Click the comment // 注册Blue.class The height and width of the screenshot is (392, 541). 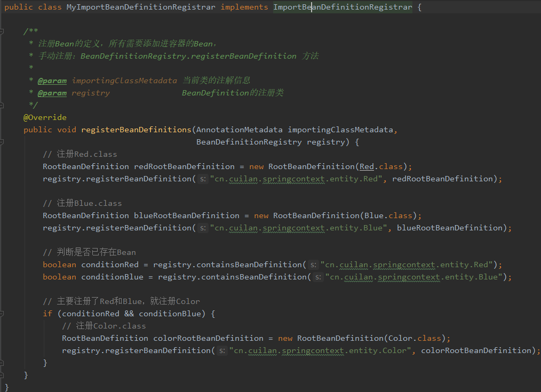tap(83, 203)
